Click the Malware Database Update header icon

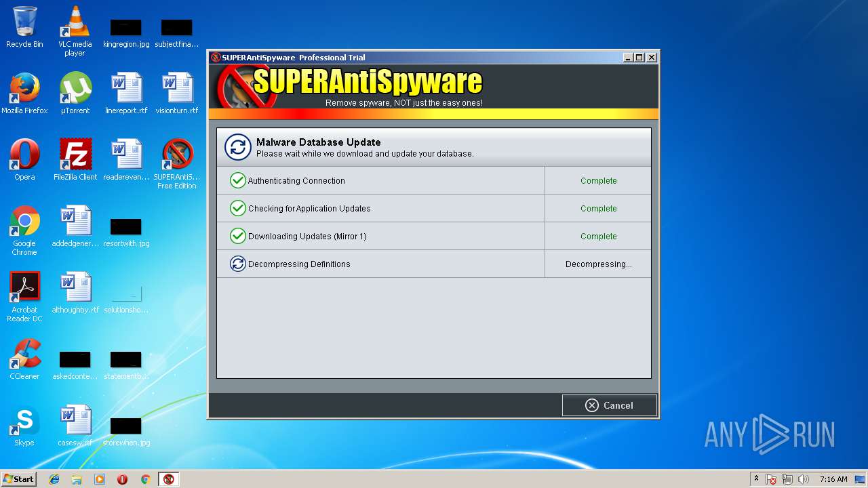pos(237,147)
